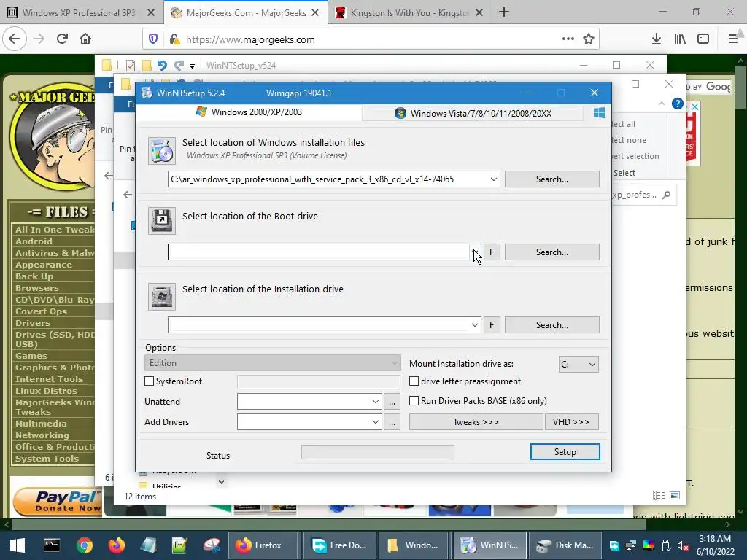Click Search for Boot drive
This screenshot has width=747, height=560.
pos(552,252)
